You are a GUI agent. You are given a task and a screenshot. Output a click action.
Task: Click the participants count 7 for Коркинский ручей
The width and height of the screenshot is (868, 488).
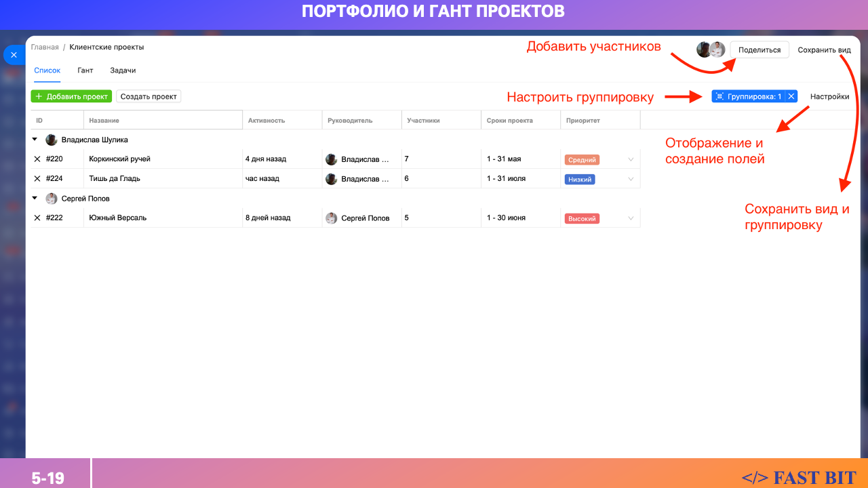pyautogui.click(x=406, y=159)
